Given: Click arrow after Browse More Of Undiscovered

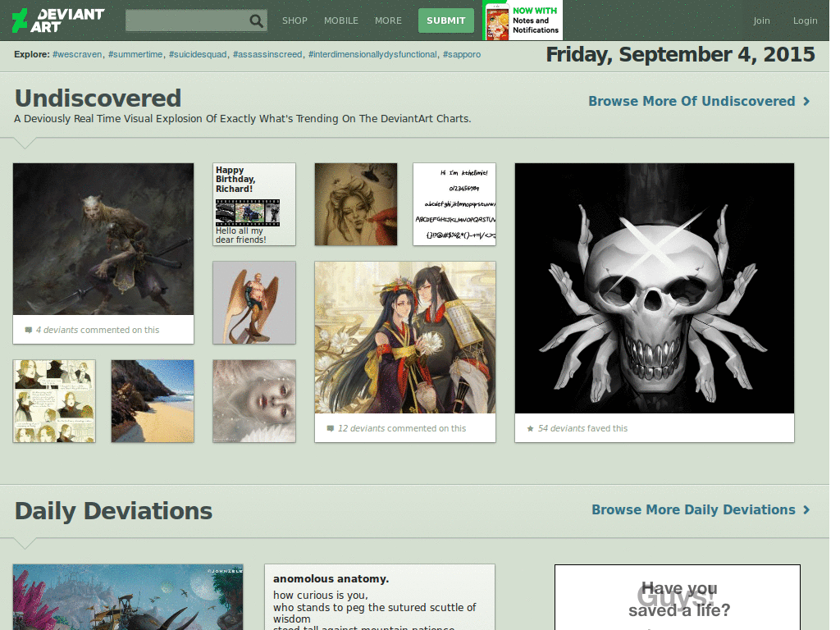Looking at the screenshot, I should click(806, 101).
